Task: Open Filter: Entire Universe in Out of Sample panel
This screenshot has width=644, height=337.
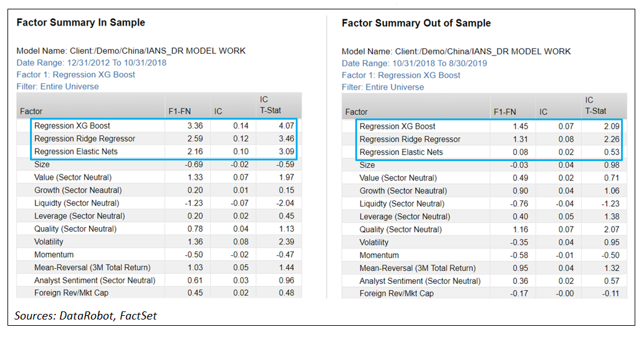Action: coord(383,87)
